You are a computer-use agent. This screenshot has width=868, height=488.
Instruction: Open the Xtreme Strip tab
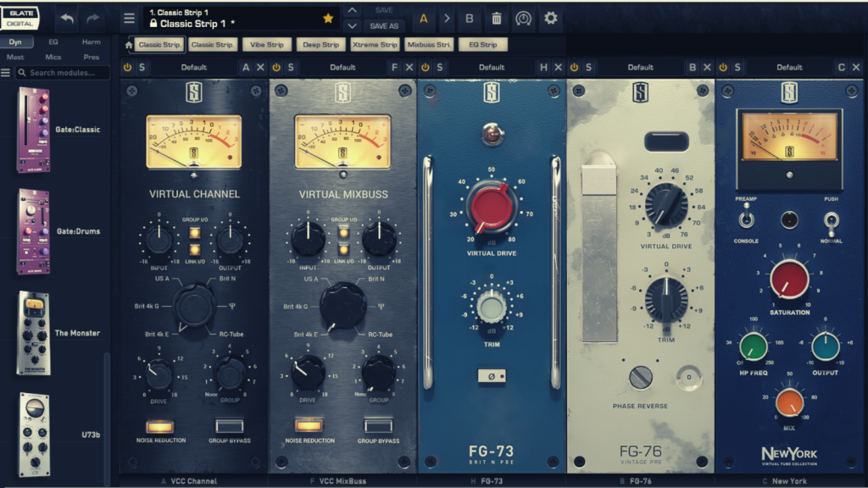pyautogui.click(x=375, y=45)
